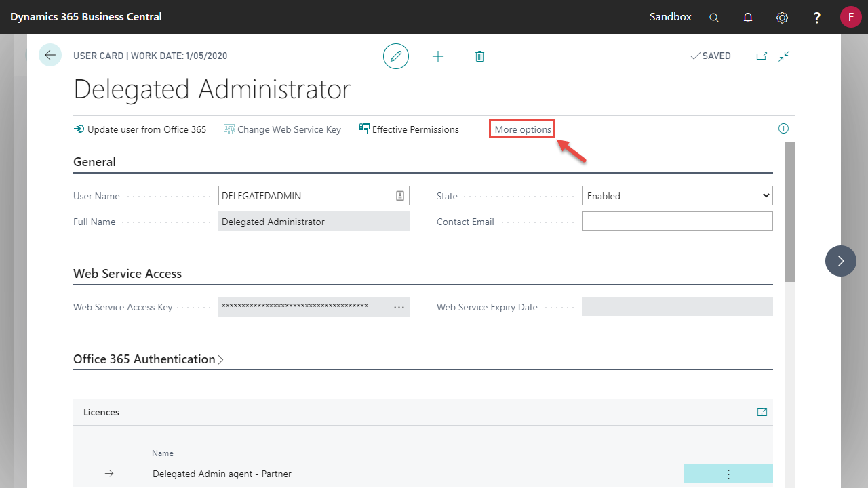Expand Licences part to full view

[762, 412]
